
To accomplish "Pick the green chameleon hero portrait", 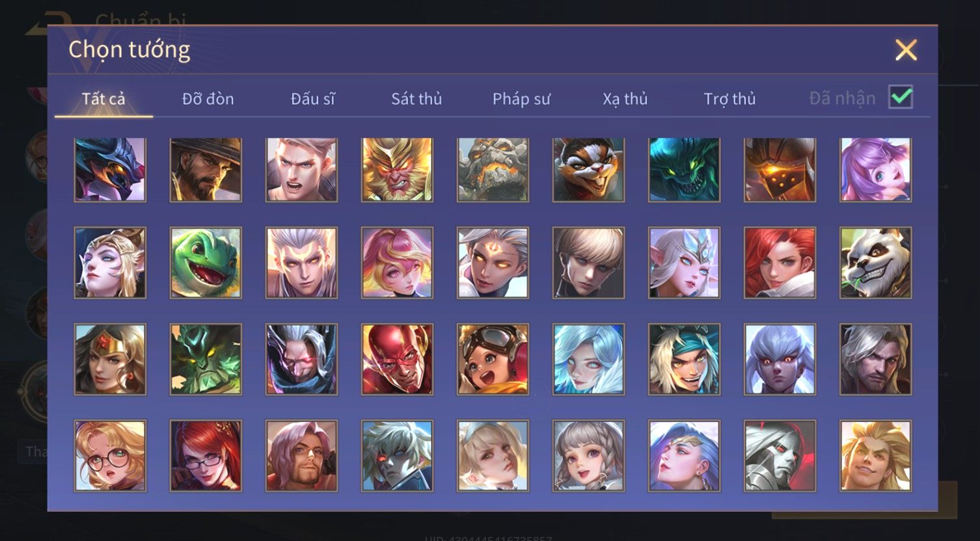I will [206, 263].
